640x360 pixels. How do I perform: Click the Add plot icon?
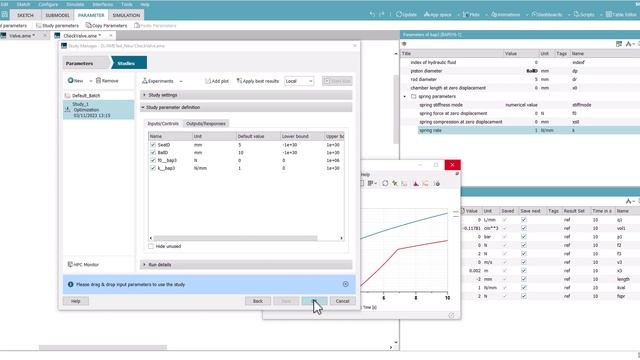point(208,81)
